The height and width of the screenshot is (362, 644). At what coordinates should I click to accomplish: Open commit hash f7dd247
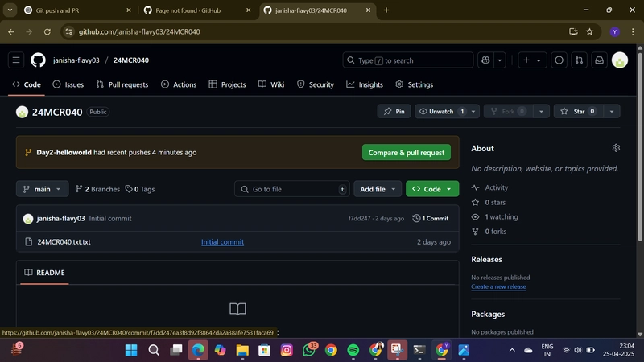click(x=359, y=218)
